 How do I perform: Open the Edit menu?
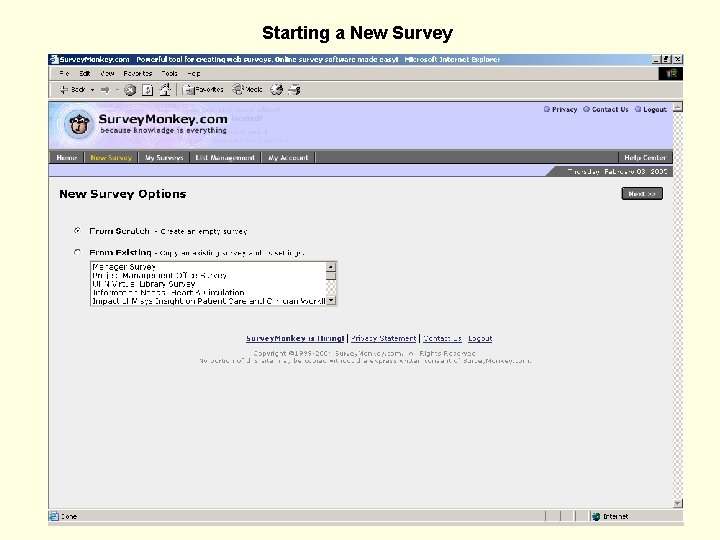pyautogui.click(x=84, y=73)
